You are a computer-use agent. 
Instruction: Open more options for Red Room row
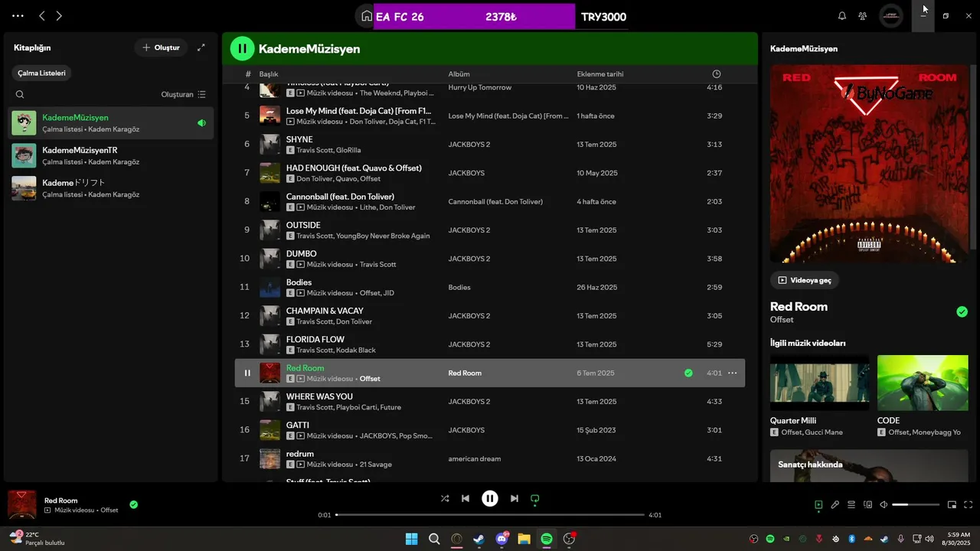coord(732,373)
